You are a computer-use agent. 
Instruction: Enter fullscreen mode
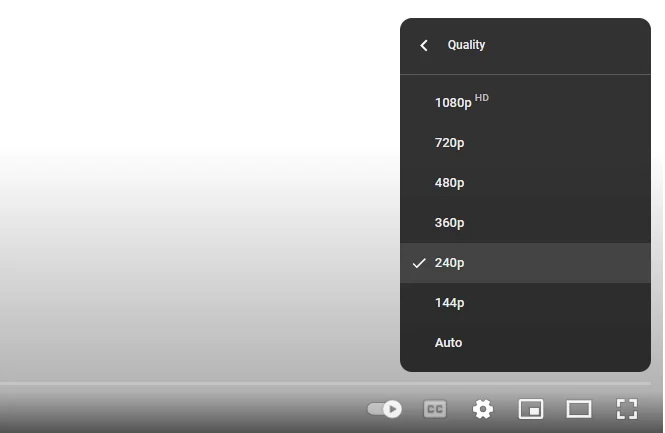point(627,408)
